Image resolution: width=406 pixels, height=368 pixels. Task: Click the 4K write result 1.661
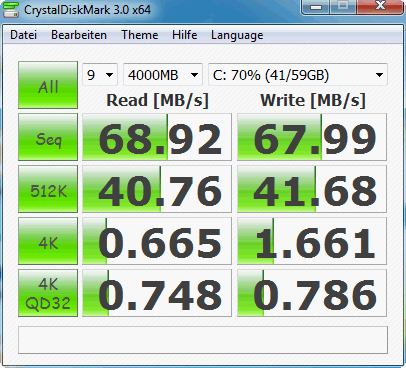312,241
